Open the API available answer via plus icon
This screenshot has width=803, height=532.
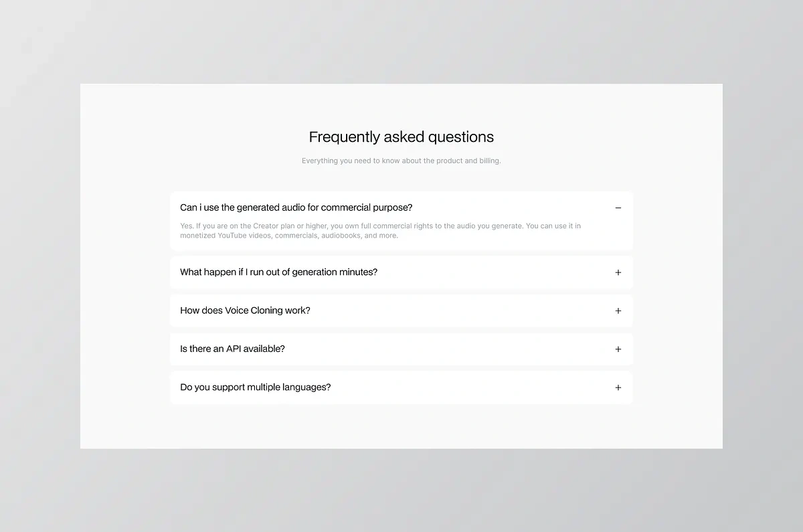618,349
